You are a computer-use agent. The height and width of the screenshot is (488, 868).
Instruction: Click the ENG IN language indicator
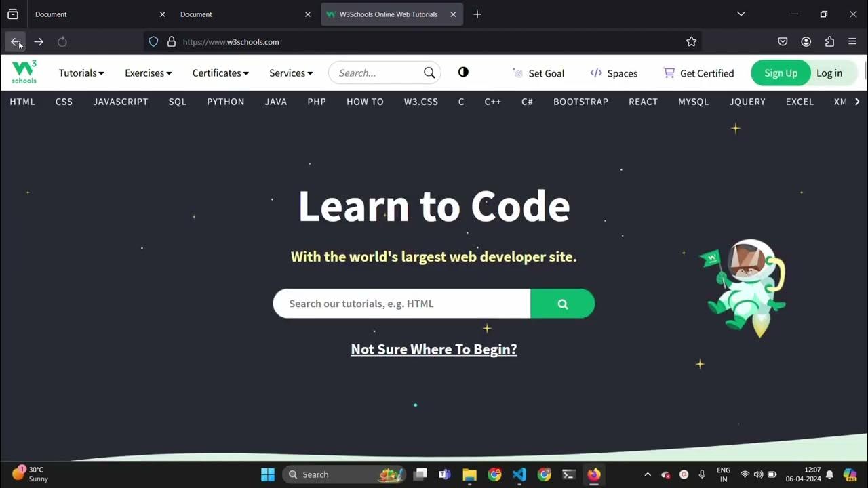coord(724,474)
